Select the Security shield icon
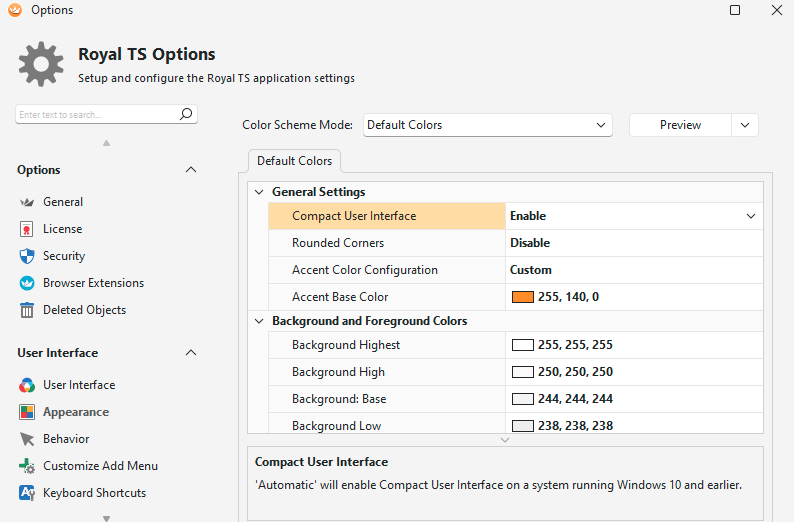Image resolution: width=794 pixels, height=522 pixels. (27, 256)
